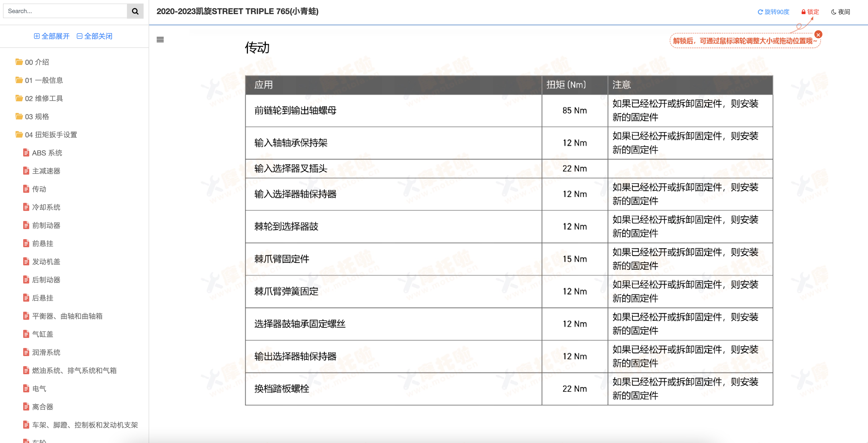Screen dimensions: 868x443
Task: Open the 离合器 document
Action: pos(43,407)
